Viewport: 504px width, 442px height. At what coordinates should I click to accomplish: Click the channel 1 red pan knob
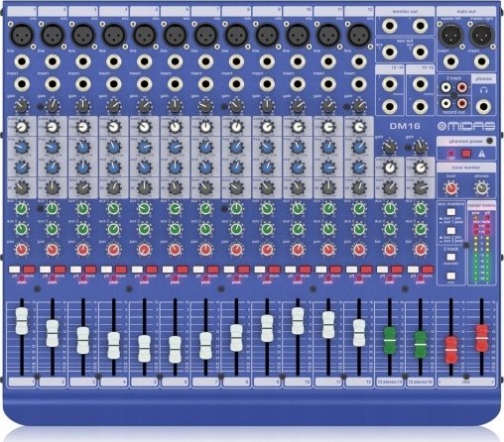(22, 250)
